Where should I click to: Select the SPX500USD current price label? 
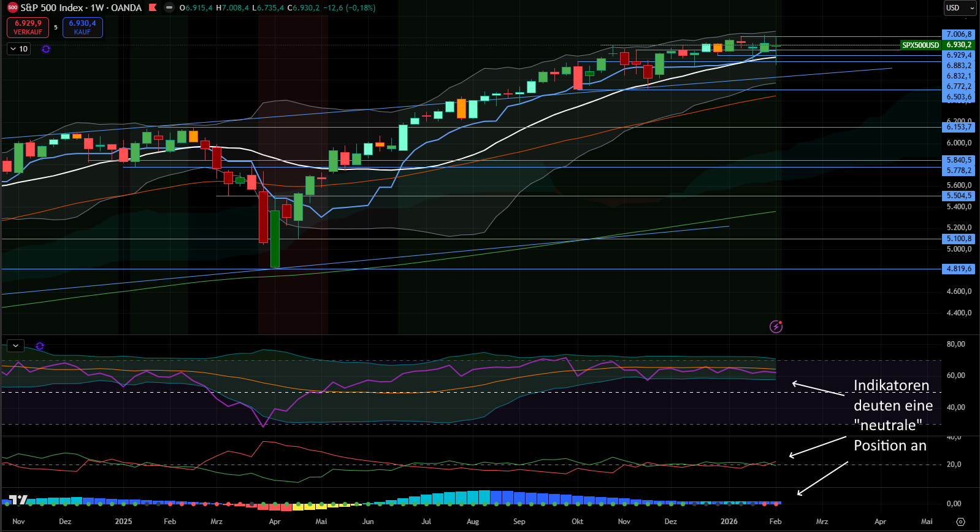click(x=921, y=45)
